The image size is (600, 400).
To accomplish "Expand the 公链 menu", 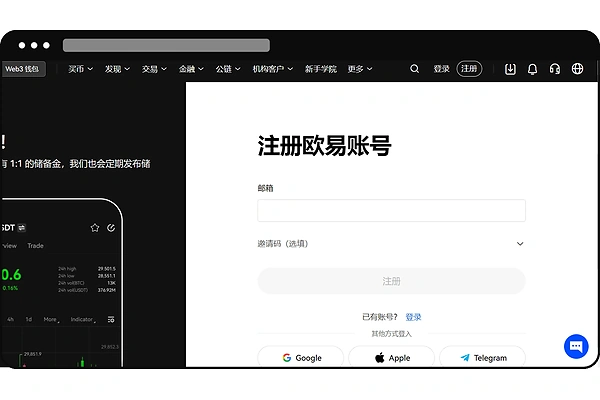I will click(x=228, y=69).
